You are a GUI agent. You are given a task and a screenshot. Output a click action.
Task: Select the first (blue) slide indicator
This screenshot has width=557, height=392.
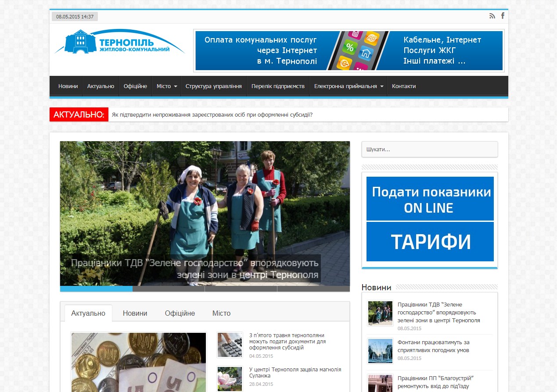[96, 289]
